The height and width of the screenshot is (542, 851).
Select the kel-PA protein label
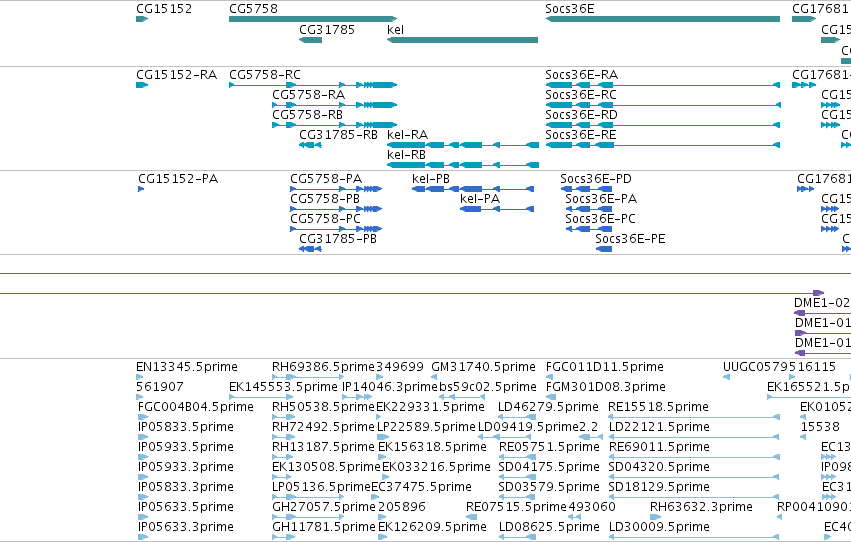pos(480,199)
